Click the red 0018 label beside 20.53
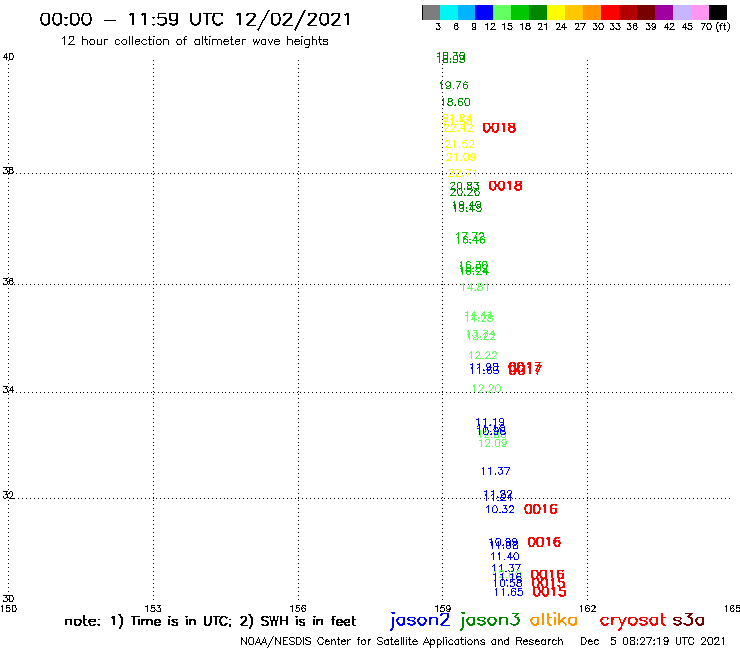The width and height of the screenshot is (740, 650). pos(505,186)
